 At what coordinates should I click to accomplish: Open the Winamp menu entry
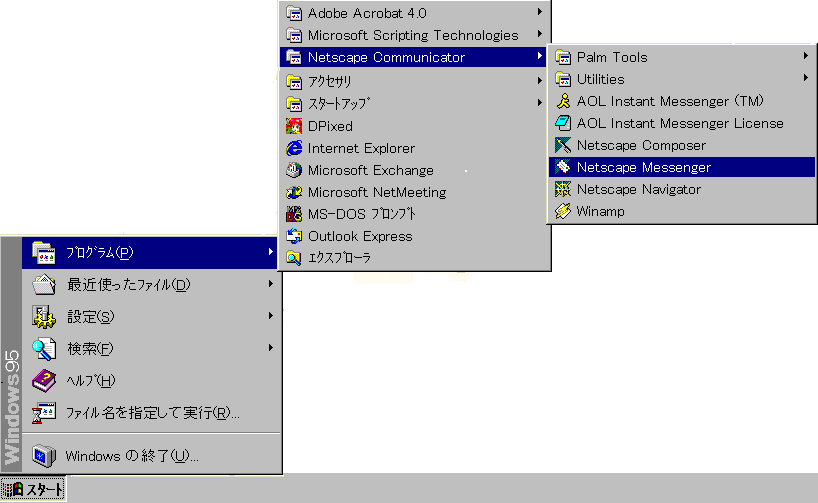tap(682, 211)
